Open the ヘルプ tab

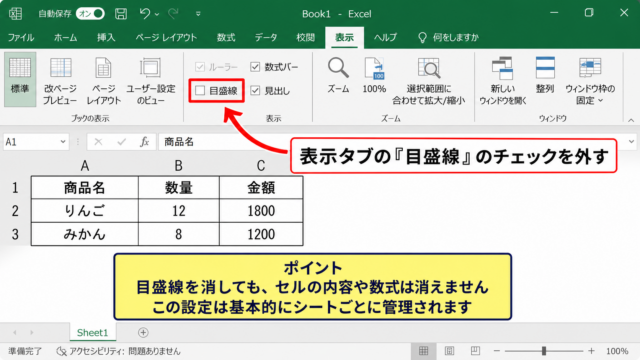coord(385,38)
